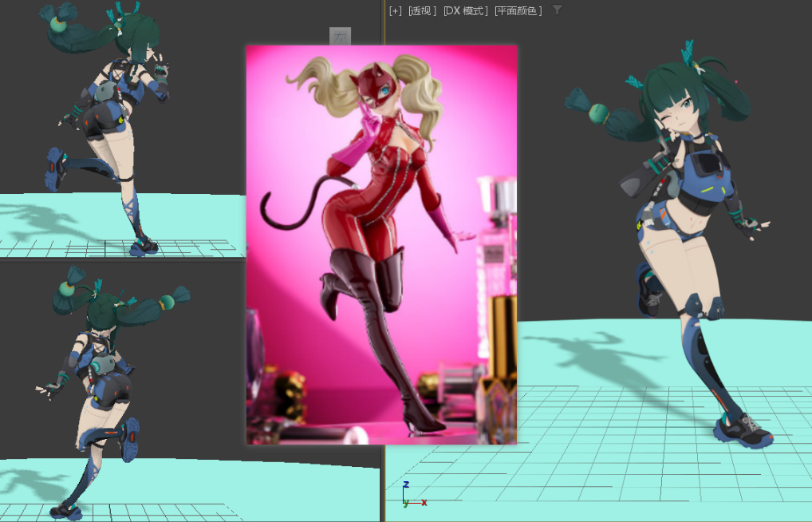Open the 平面颜色 per-view preference menu
The width and height of the screenshot is (812, 522).
tap(518, 11)
